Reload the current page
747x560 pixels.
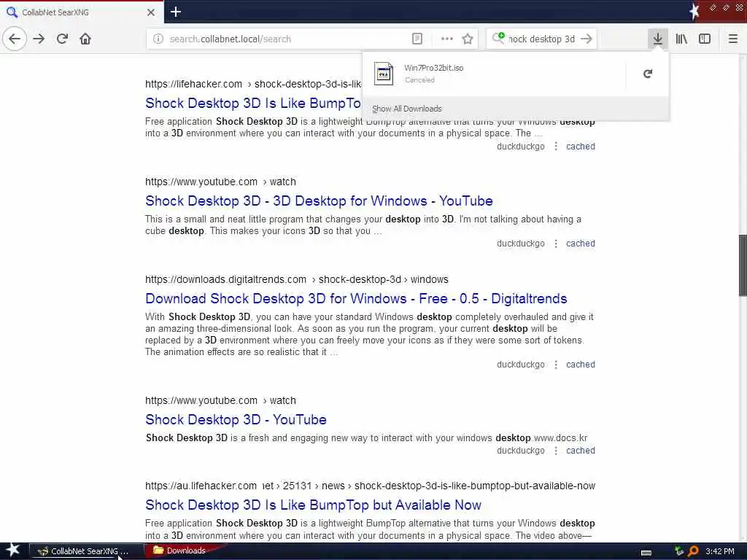63,39
